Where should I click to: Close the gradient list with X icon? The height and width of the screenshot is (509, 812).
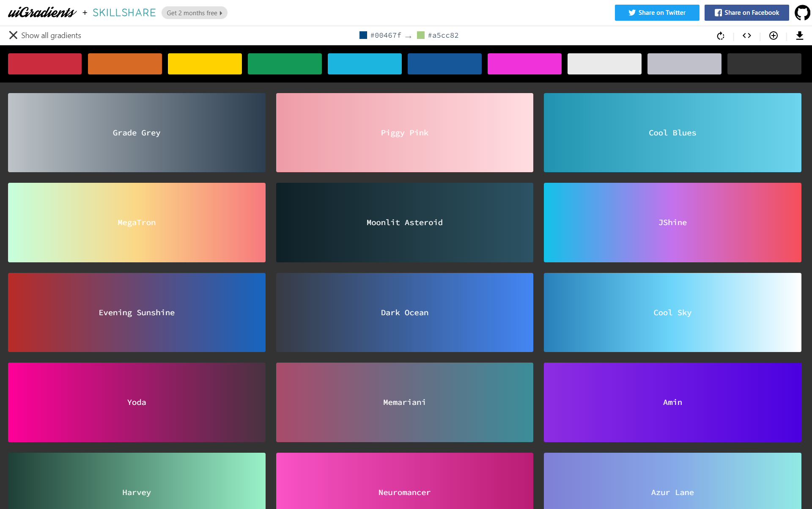point(13,35)
